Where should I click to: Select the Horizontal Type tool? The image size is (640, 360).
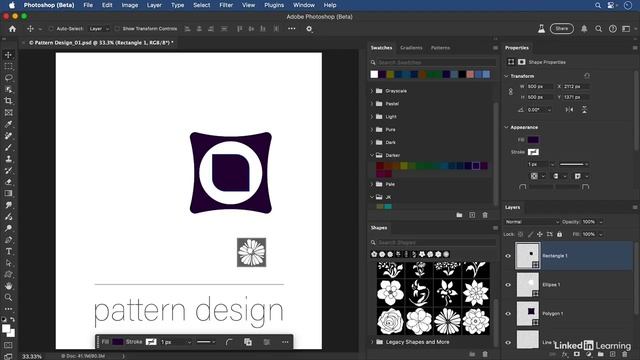click(x=9, y=251)
